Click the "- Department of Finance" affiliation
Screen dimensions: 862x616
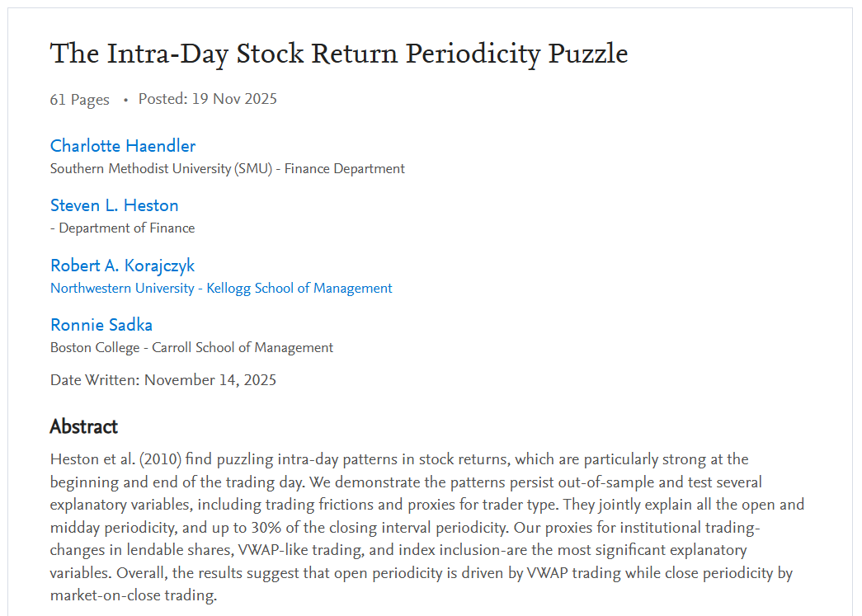click(122, 228)
